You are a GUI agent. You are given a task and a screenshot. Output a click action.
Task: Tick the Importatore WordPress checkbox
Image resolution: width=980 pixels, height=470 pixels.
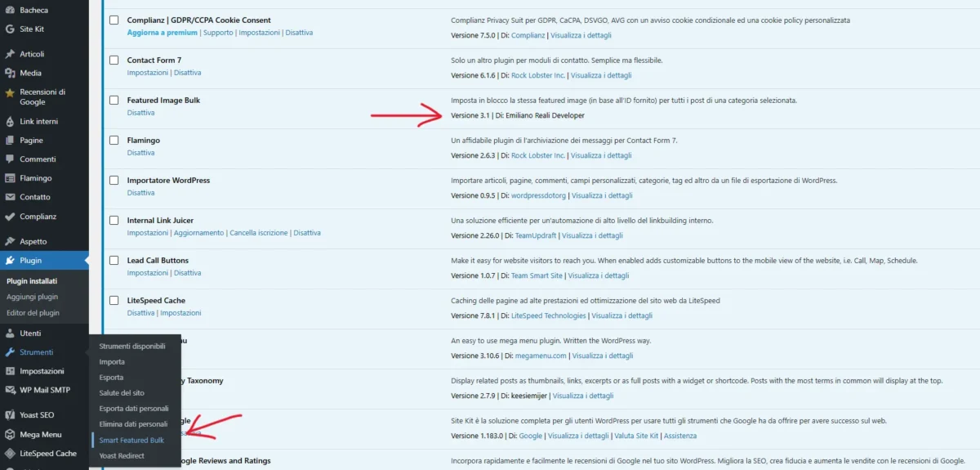(x=114, y=180)
